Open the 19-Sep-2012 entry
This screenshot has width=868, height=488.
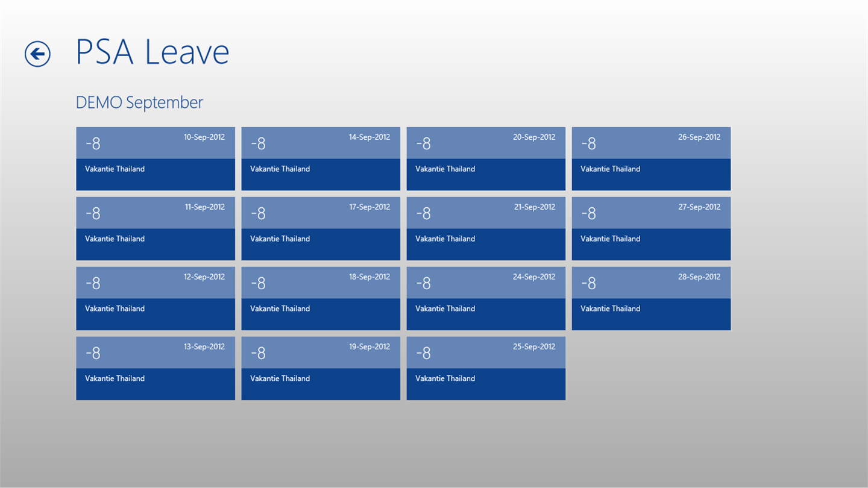pyautogui.click(x=321, y=368)
